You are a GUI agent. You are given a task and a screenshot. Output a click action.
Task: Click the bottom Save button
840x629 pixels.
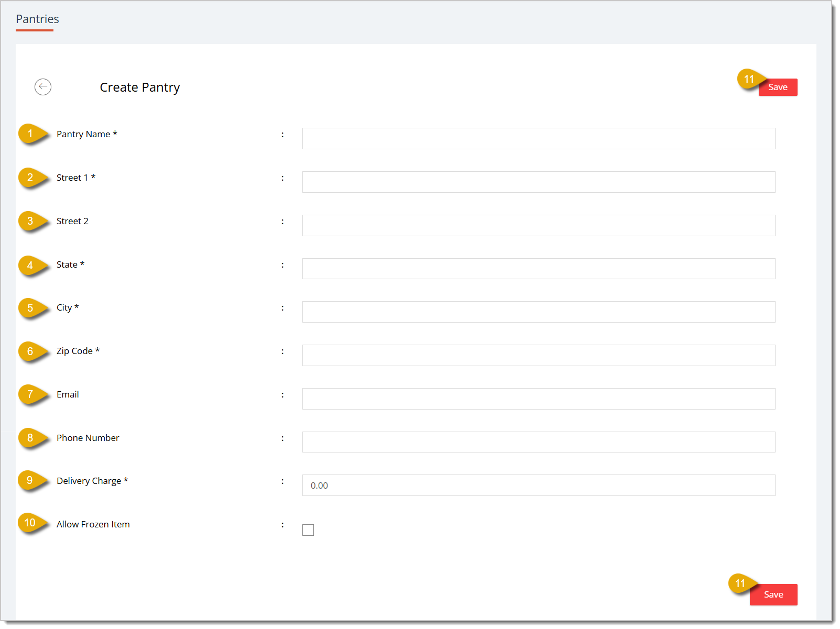(x=773, y=594)
